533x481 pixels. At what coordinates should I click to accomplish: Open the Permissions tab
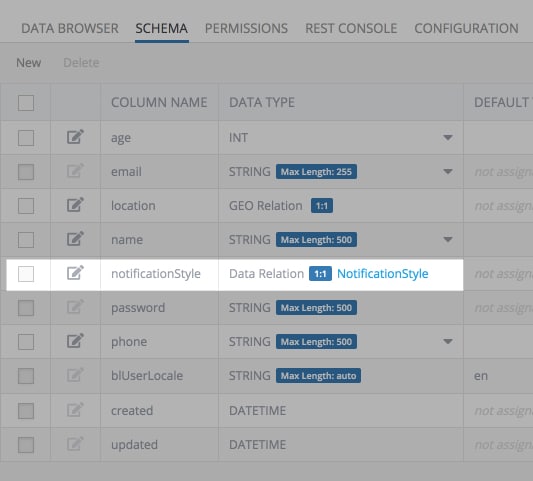pos(246,28)
